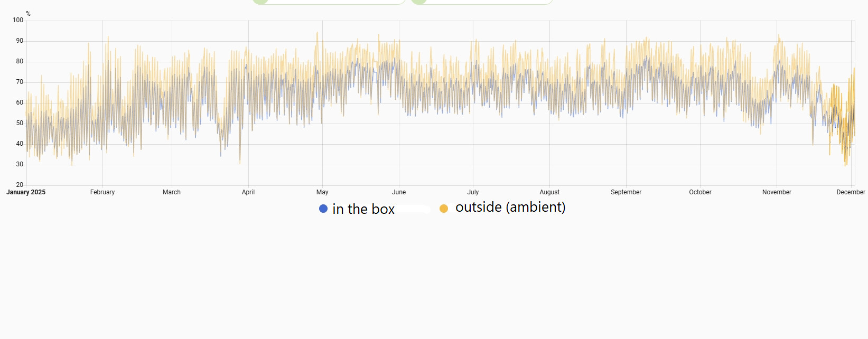Click the October month label
Image resolution: width=868 pixels, height=339 pixels.
tap(700, 192)
